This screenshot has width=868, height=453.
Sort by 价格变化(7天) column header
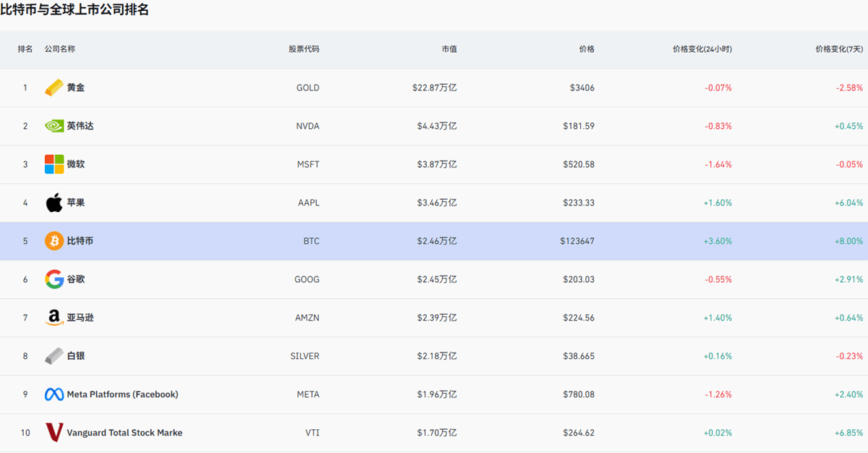(839, 49)
